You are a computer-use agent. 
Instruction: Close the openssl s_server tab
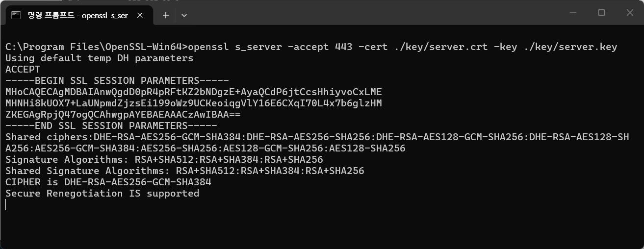pyautogui.click(x=140, y=15)
